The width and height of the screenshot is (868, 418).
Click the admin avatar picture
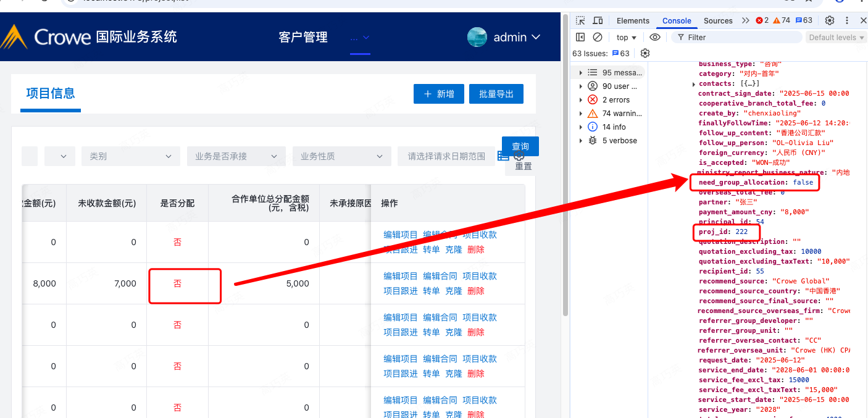click(477, 37)
